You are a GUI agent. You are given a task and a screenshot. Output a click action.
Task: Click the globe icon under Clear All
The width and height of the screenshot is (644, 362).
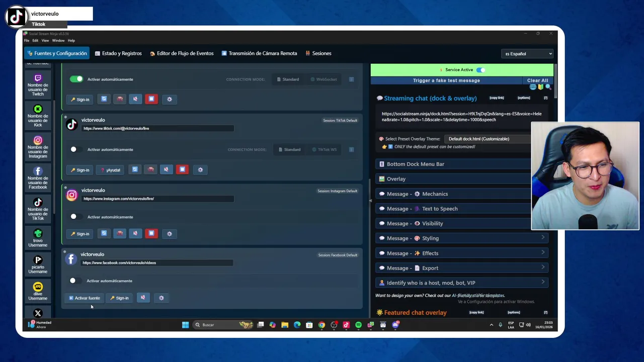pos(533,87)
